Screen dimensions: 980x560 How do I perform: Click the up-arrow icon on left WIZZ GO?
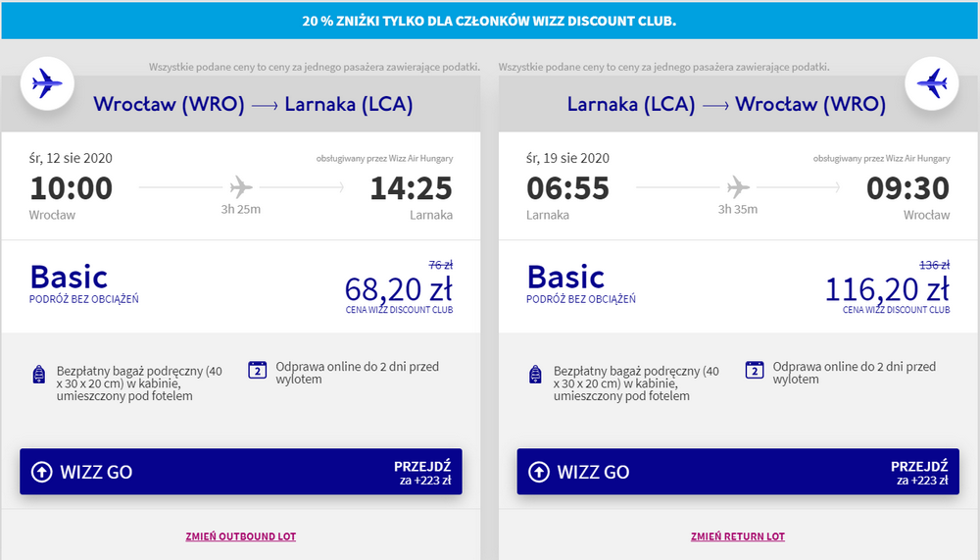click(x=42, y=472)
